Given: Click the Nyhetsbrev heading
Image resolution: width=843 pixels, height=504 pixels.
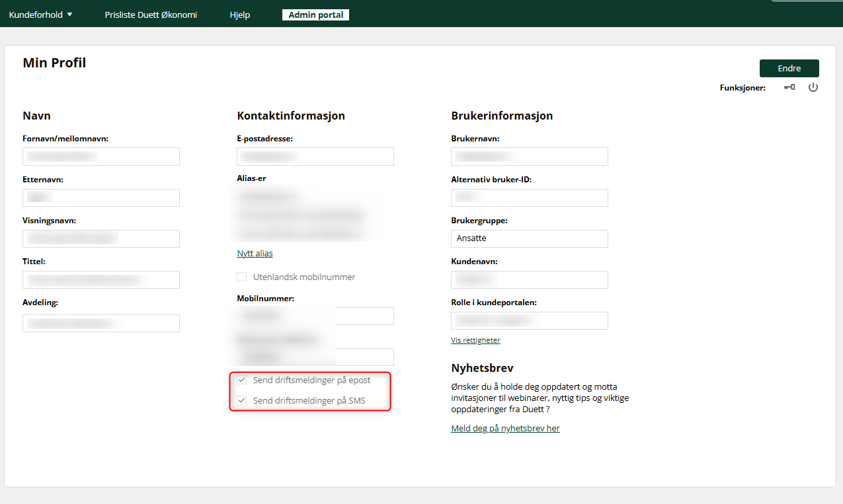Looking at the screenshot, I should click(x=482, y=368).
